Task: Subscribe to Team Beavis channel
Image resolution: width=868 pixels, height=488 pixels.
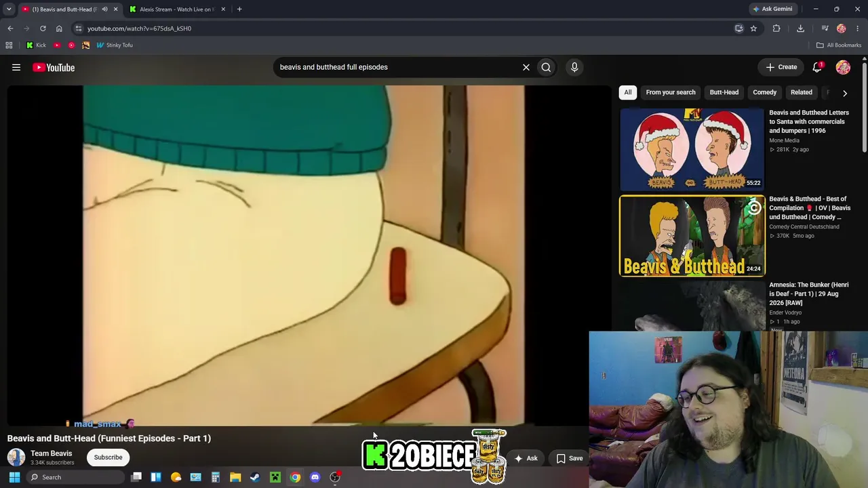Action: pyautogui.click(x=108, y=457)
